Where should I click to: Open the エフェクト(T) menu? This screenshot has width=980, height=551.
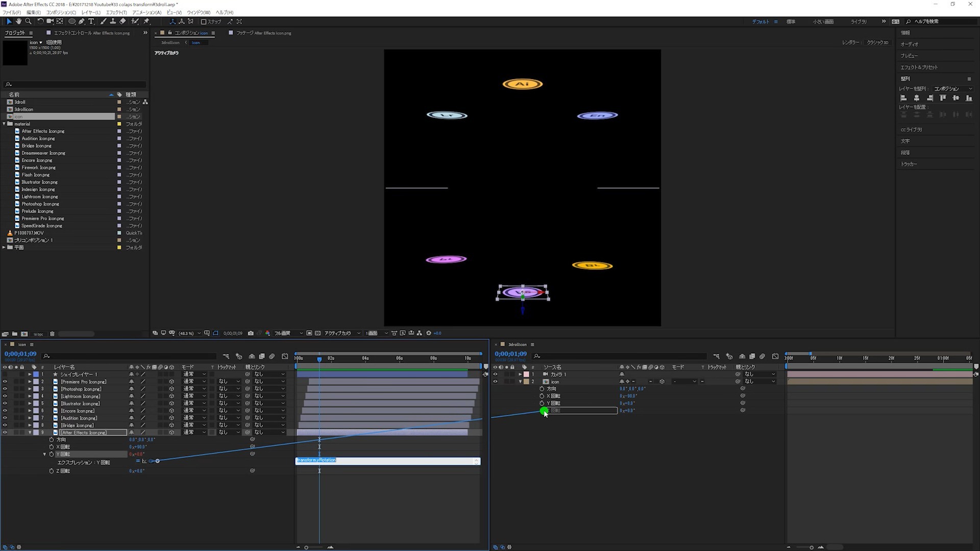116,12
